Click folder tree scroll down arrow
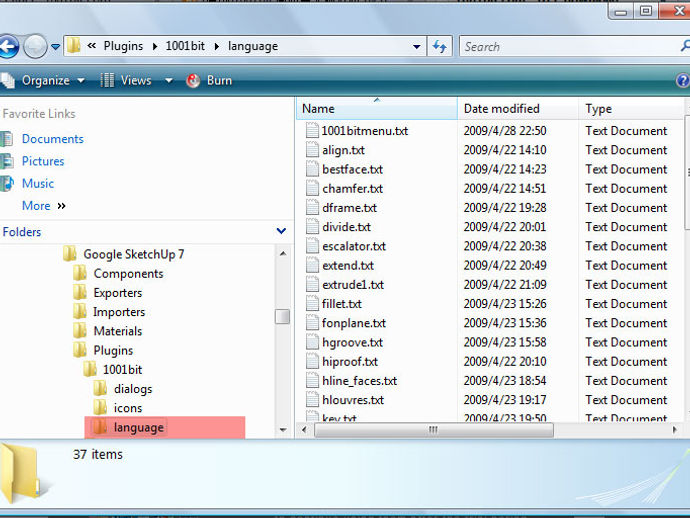Viewport: 690px width, 518px height. click(283, 430)
